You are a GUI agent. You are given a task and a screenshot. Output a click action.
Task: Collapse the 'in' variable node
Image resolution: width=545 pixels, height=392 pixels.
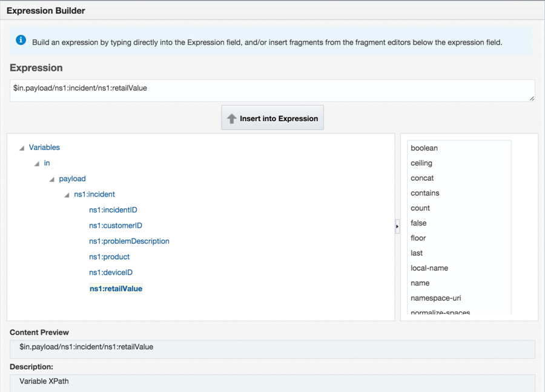coord(37,163)
